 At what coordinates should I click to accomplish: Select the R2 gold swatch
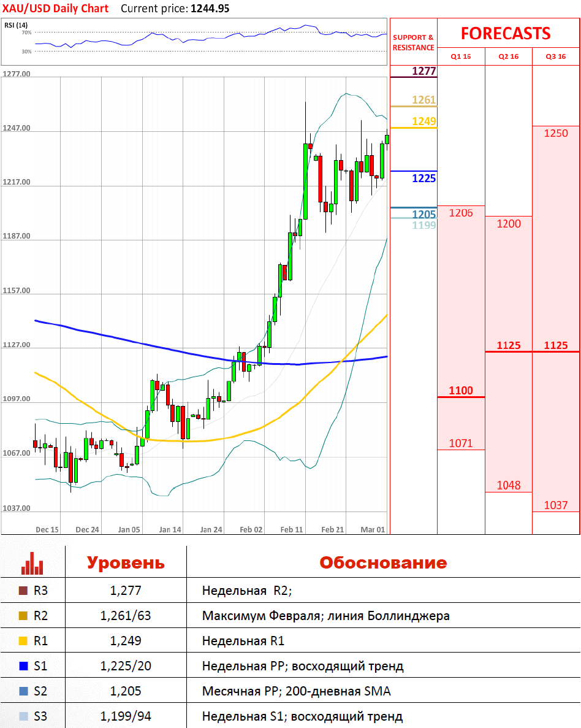point(23,616)
